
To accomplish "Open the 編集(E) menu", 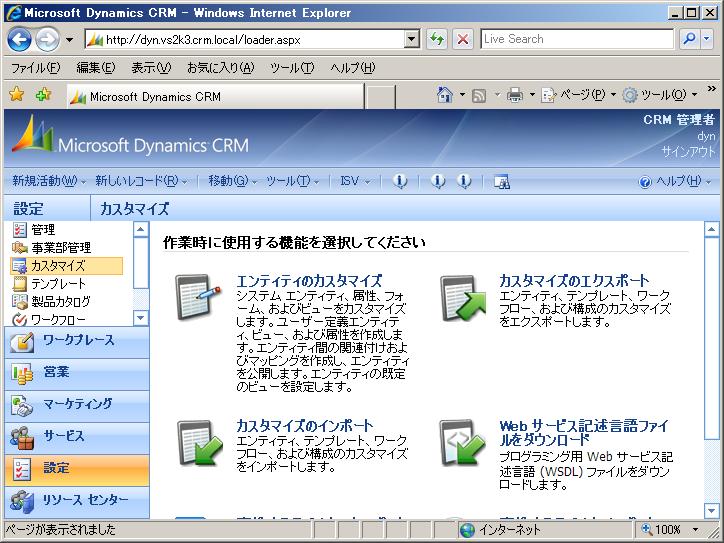I will click(96, 68).
